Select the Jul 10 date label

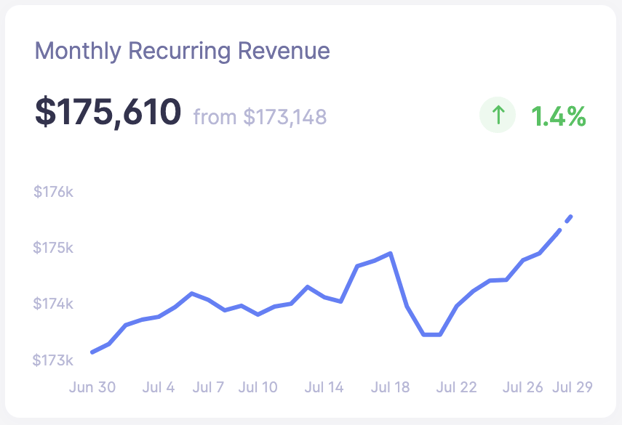click(258, 386)
